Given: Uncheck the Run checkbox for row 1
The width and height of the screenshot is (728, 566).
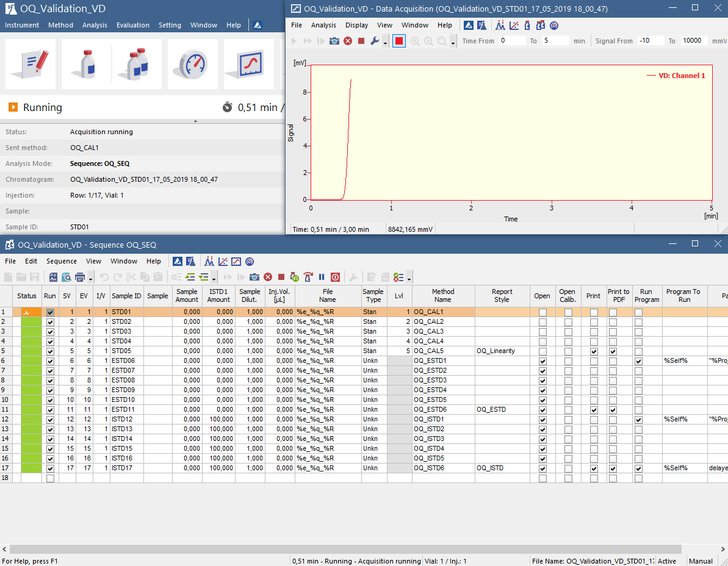Looking at the screenshot, I should point(50,312).
